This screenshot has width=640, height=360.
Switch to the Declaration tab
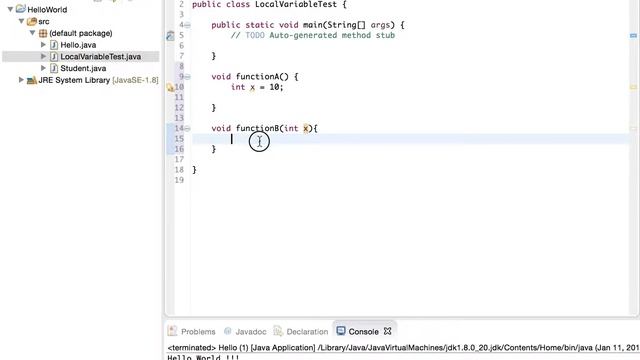tap(307, 331)
